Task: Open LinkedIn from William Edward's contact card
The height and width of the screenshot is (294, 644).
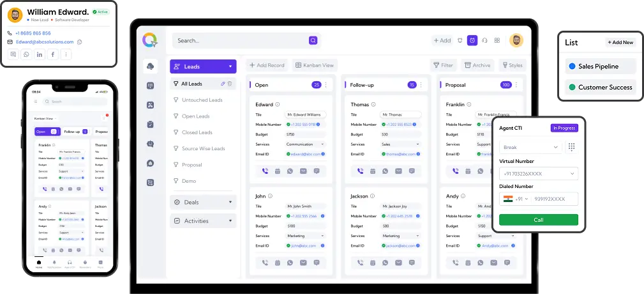Action: tap(40, 55)
